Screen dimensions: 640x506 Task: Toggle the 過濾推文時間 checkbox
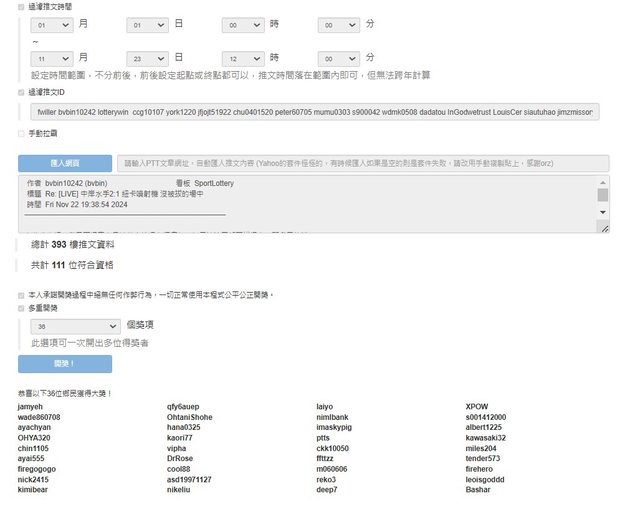pyautogui.click(x=22, y=6)
